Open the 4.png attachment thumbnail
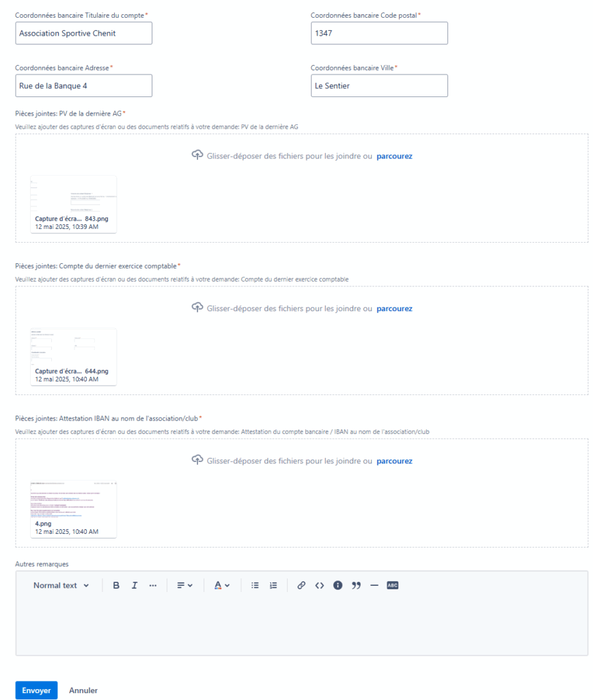 click(74, 509)
